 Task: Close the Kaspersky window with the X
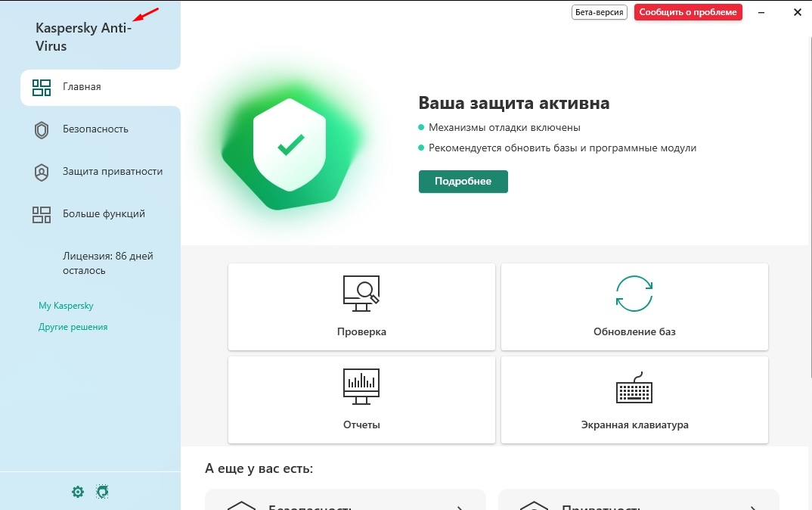tap(798, 12)
